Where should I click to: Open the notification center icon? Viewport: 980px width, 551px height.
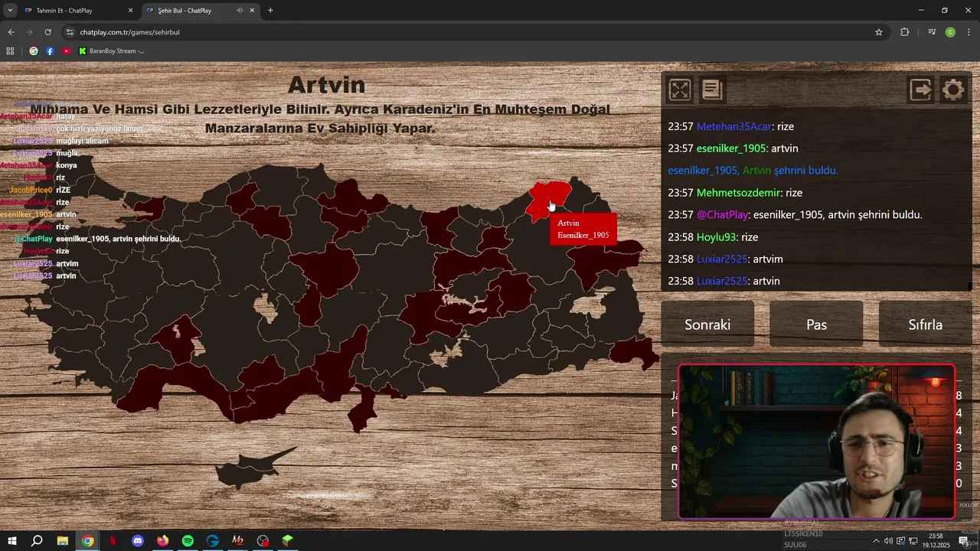[964, 540]
